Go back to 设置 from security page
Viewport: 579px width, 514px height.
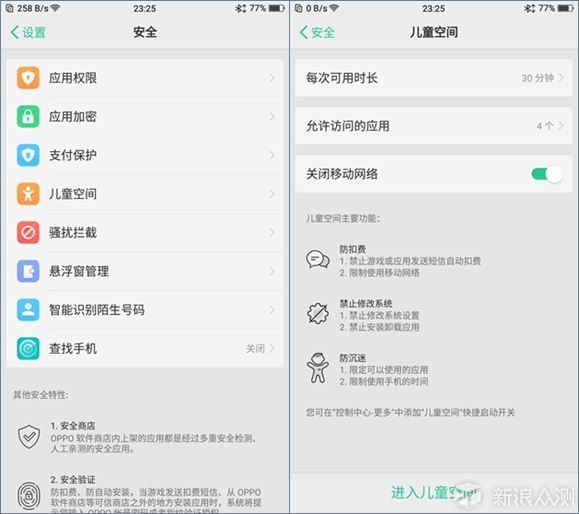click(28, 32)
